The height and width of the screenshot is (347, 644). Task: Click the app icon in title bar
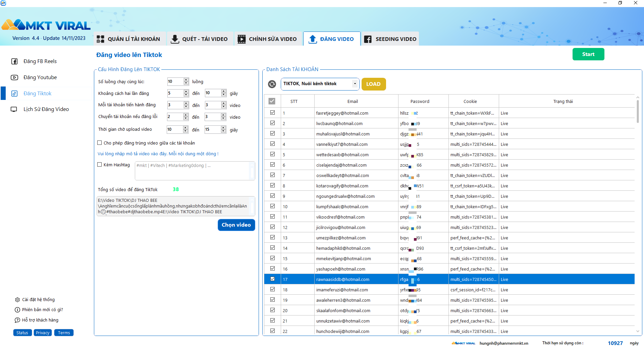coord(3,3)
